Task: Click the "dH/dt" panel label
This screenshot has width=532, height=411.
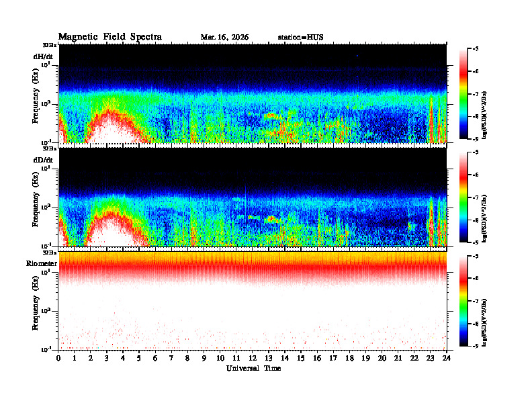Action: click(x=43, y=56)
